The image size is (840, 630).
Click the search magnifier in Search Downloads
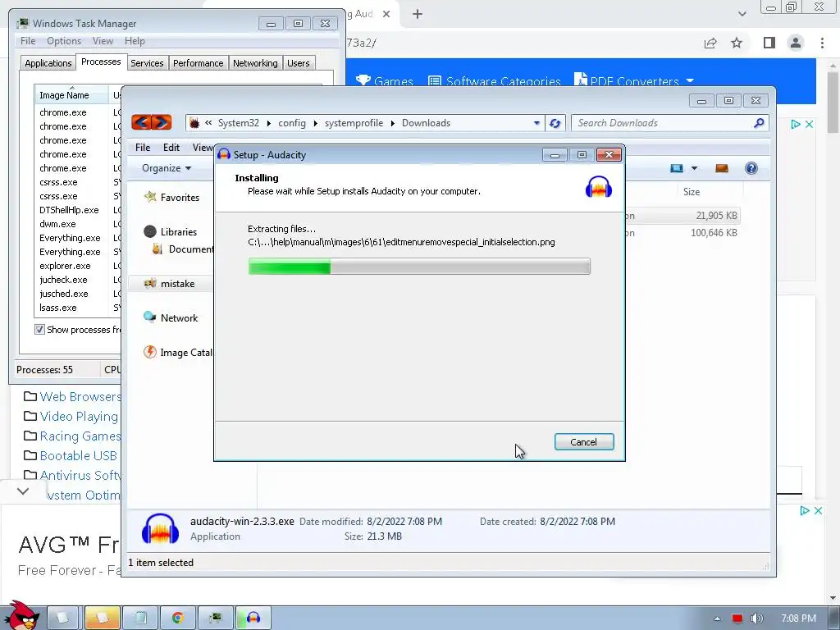pyautogui.click(x=759, y=123)
